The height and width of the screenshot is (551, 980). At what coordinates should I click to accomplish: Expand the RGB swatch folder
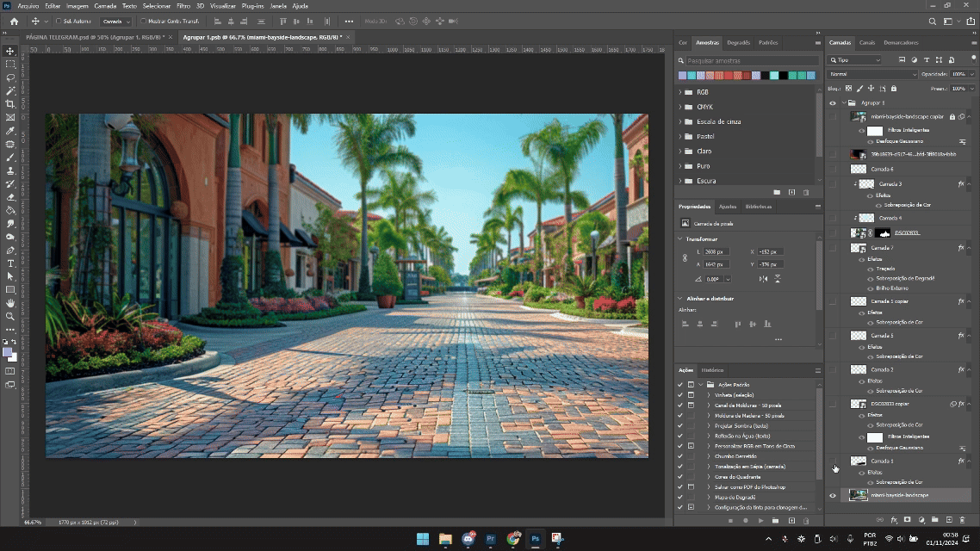pos(680,92)
